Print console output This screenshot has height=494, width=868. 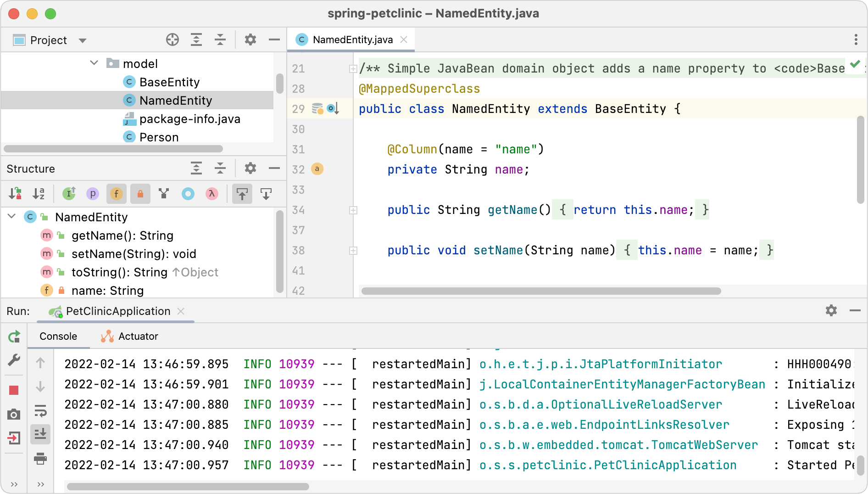pyautogui.click(x=40, y=458)
